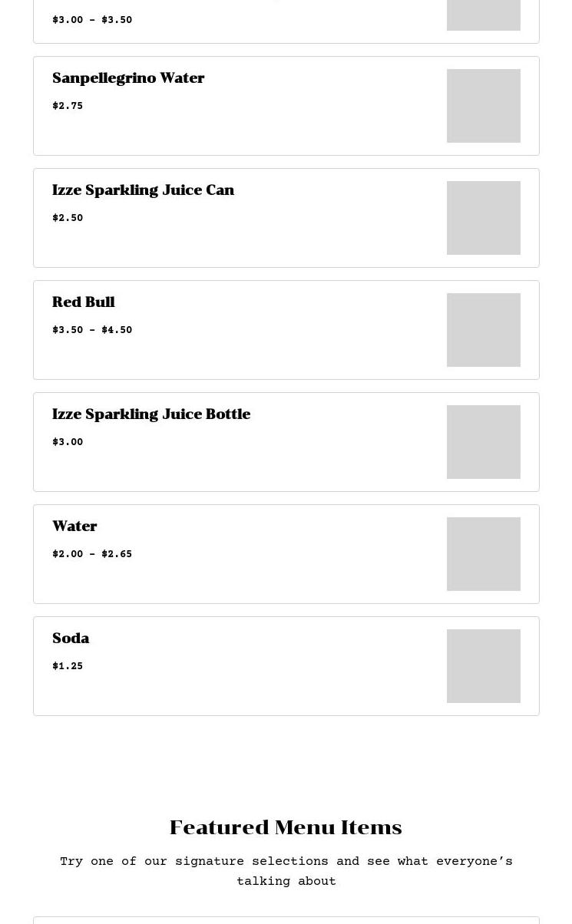572x924 pixels.
Task: Click the $3.50 – $4.50 Red Bull price
Action: 92,330
